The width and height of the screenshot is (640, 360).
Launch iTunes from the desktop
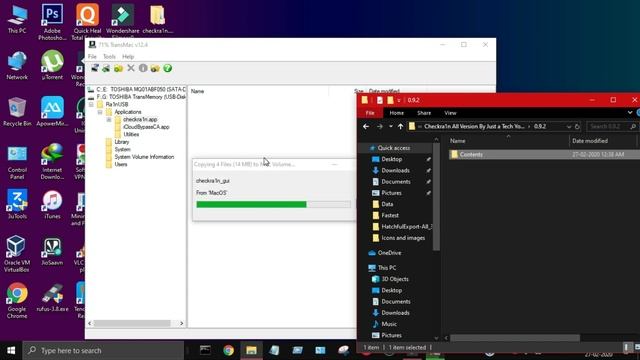tap(52, 204)
